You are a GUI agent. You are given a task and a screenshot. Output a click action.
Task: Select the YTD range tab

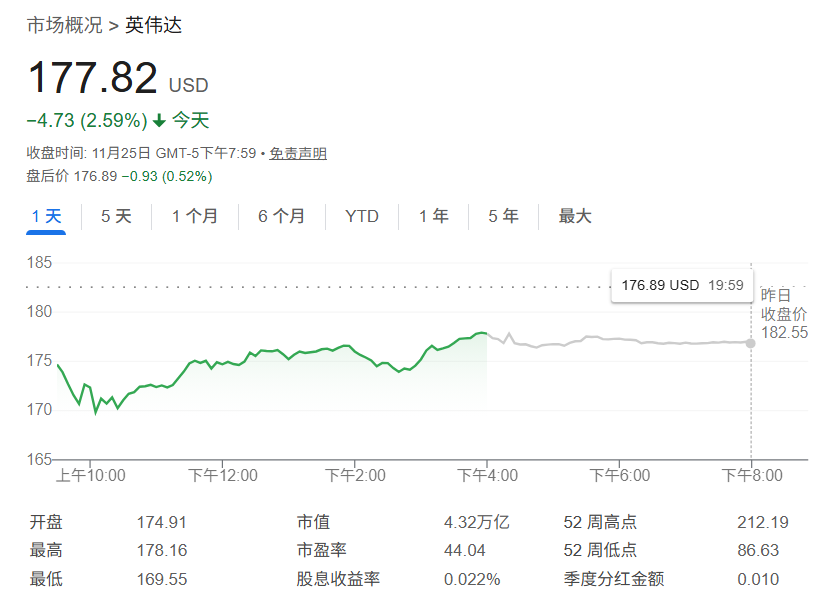click(362, 216)
